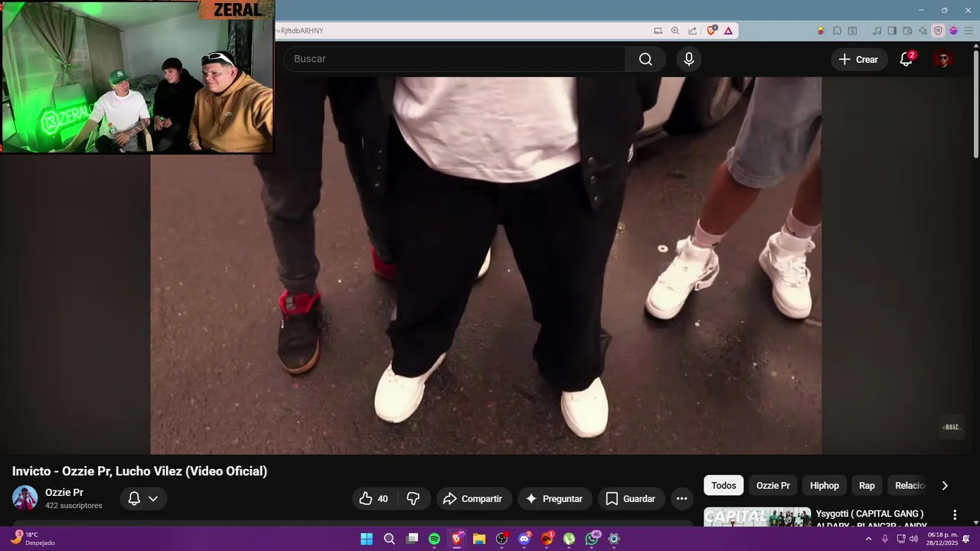Open the Brave Wallet icon
The image size is (980, 551).
coord(907,31)
